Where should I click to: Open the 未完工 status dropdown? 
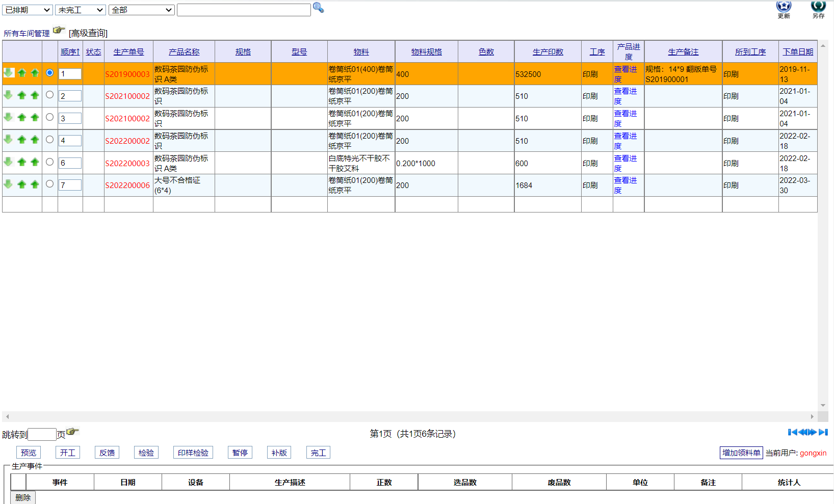pyautogui.click(x=80, y=9)
